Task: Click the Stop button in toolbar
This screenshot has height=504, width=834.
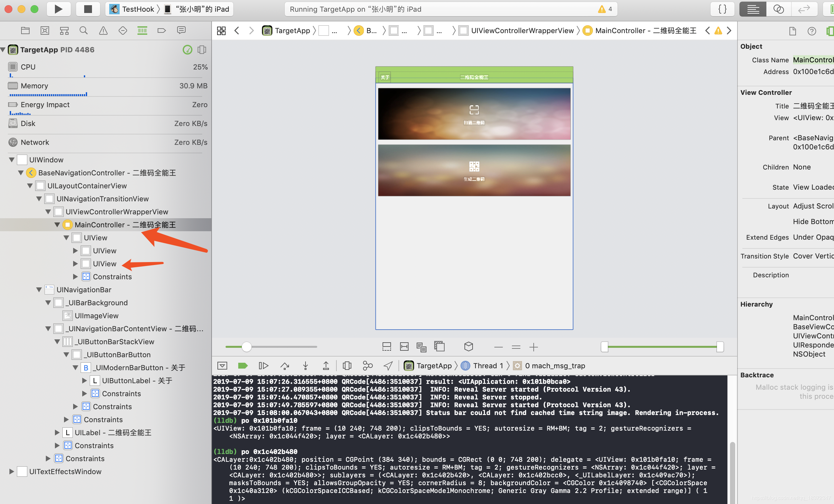Action: pyautogui.click(x=88, y=9)
